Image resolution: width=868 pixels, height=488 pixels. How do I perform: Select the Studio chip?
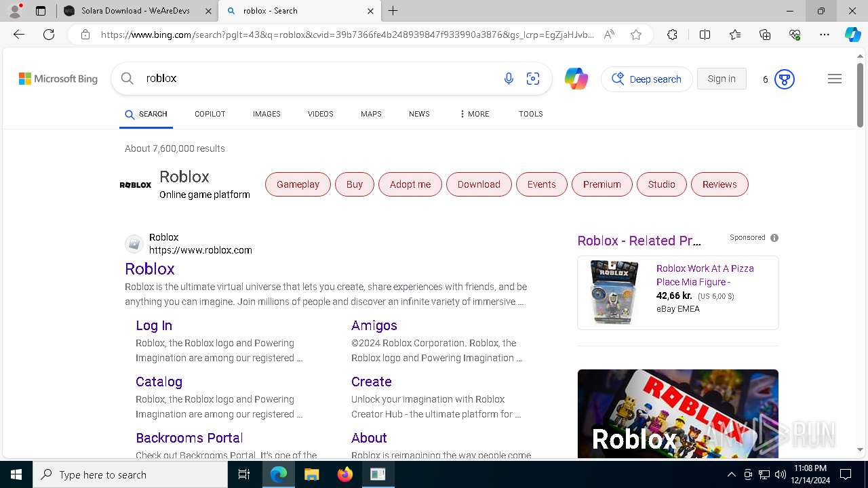pos(661,184)
